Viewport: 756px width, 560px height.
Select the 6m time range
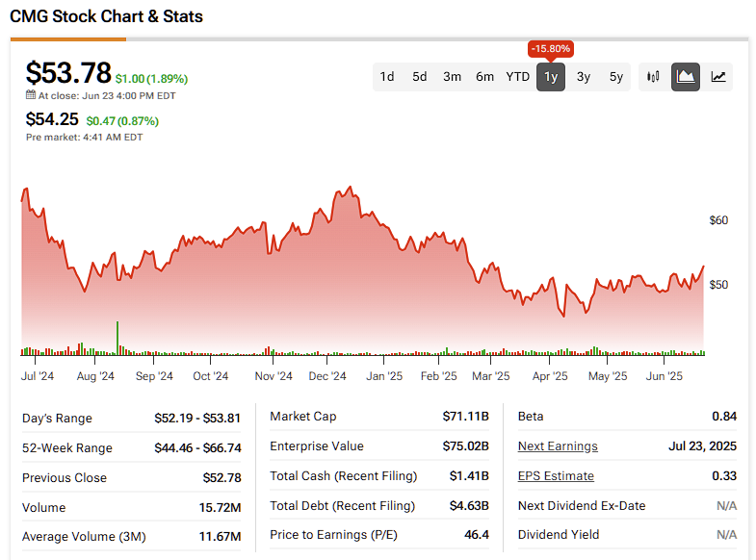point(485,77)
